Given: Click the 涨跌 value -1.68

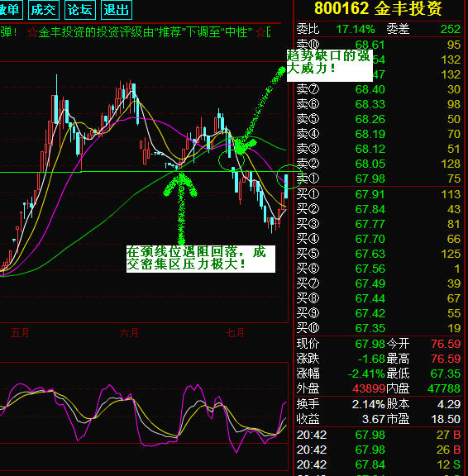Looking at the screenshot, I should (371, 359).
